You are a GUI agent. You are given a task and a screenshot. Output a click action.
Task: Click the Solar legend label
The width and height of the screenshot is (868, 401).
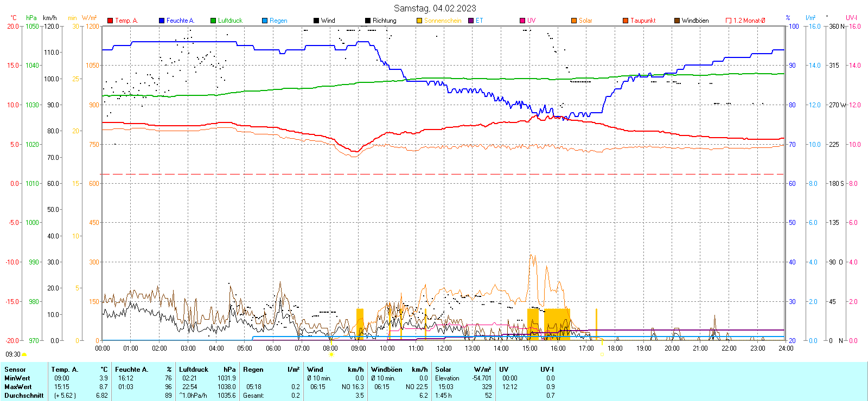tap(585, 21)
